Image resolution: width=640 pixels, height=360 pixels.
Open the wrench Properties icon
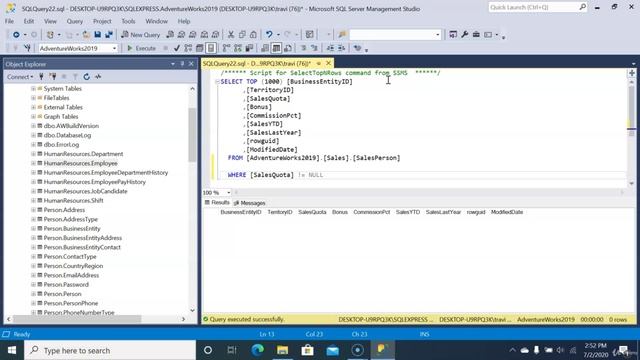464,35
